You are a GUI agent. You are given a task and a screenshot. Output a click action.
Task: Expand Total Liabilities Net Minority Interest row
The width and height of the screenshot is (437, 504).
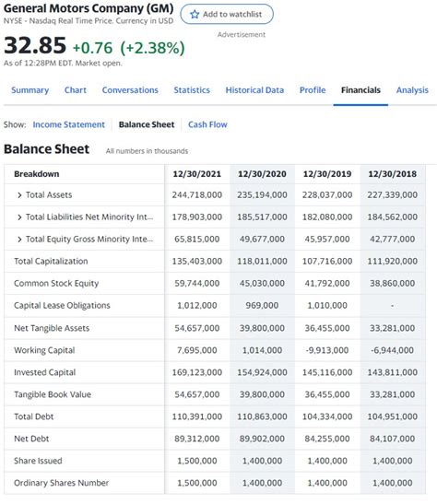19,217
